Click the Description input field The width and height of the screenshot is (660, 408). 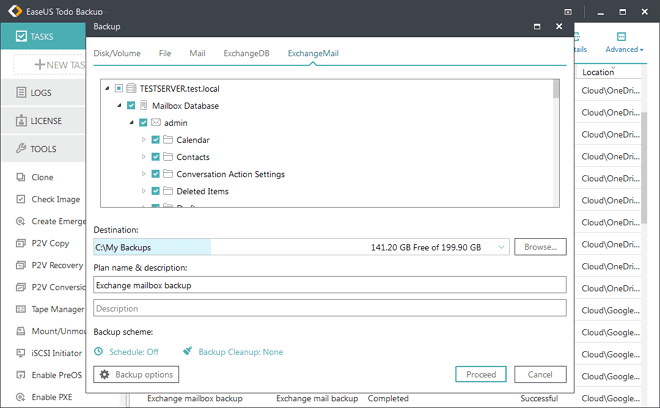point(330,308)
